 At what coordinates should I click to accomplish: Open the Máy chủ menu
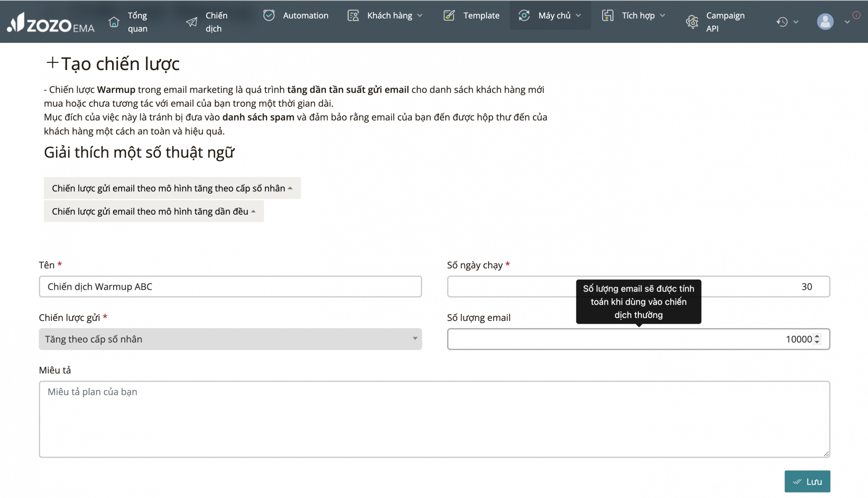pos(554,15)
